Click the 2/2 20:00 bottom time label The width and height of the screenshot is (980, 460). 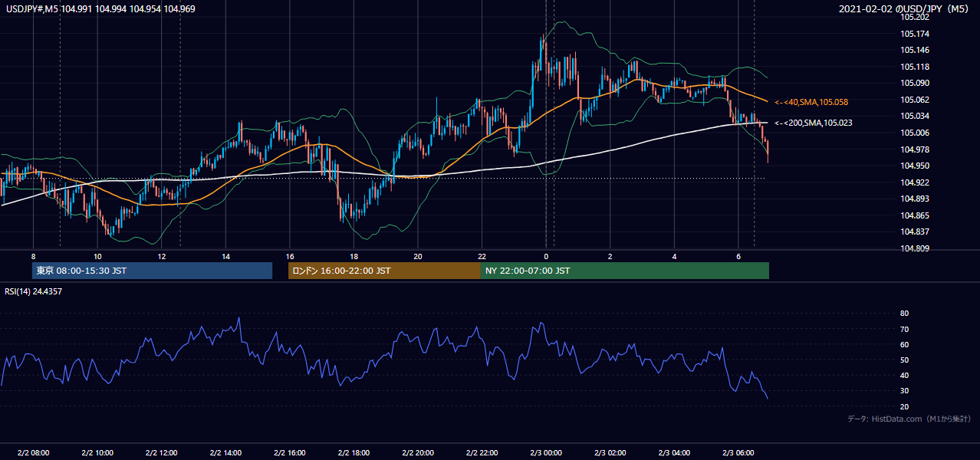point(418,453)
